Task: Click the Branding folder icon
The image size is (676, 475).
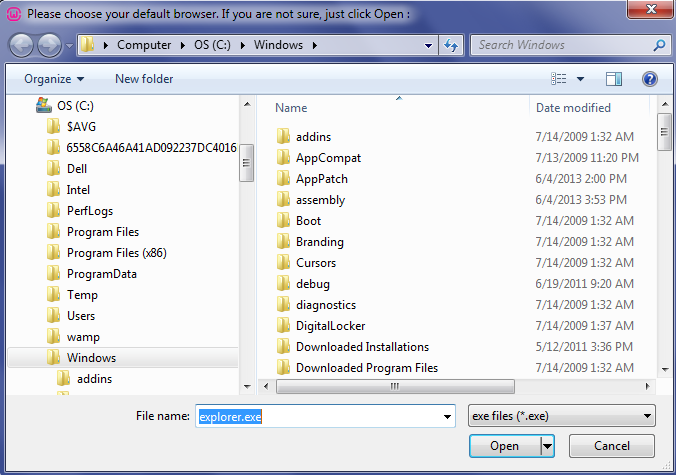Action: click(x=283, y=242)
